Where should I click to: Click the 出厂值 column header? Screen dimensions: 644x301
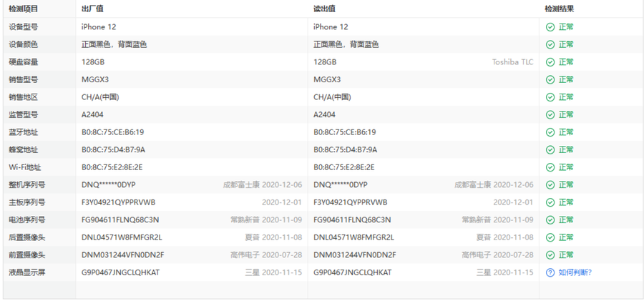click(92, 9)
